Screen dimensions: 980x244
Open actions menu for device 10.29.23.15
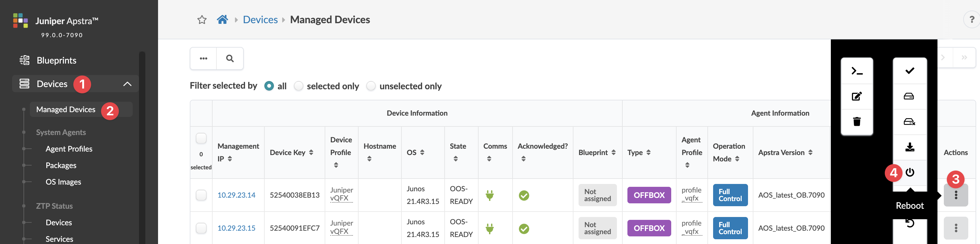956,228
